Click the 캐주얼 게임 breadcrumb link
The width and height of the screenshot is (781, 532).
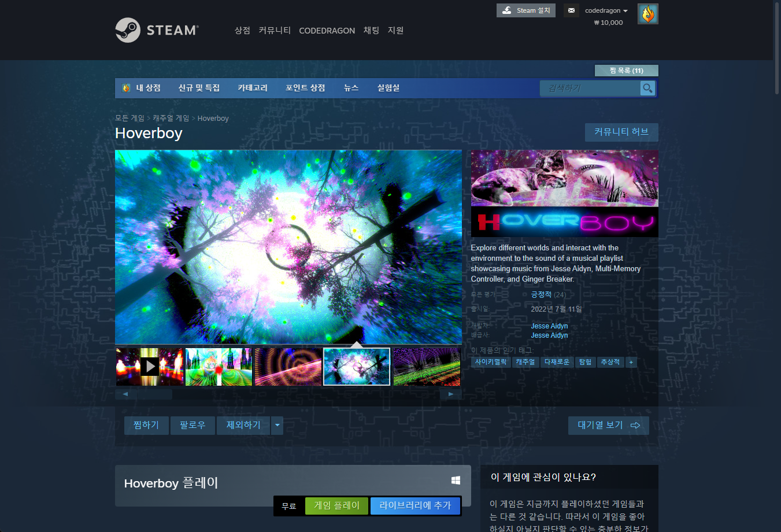coord(171,118)
